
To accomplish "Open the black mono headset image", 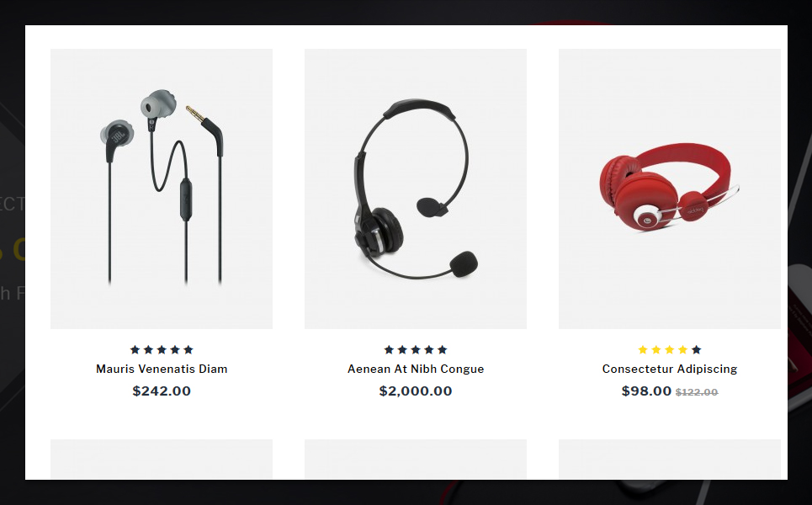I will click(x=416, y=189).
